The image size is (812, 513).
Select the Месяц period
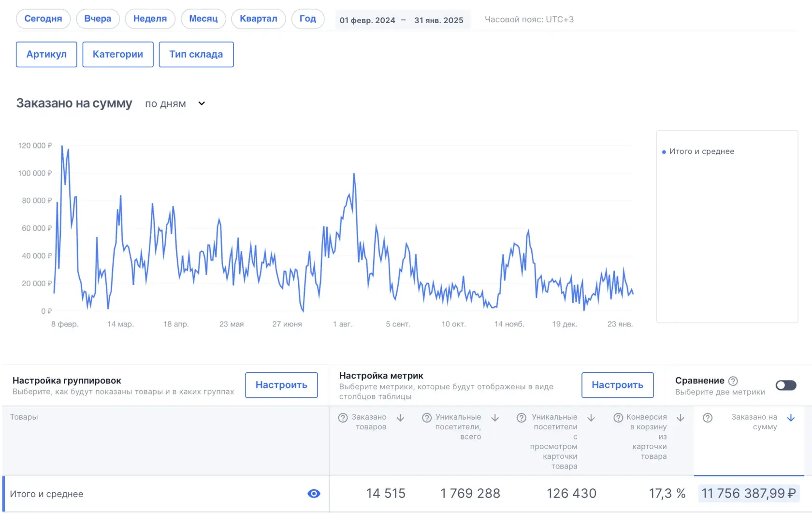(x=203, y=19)
